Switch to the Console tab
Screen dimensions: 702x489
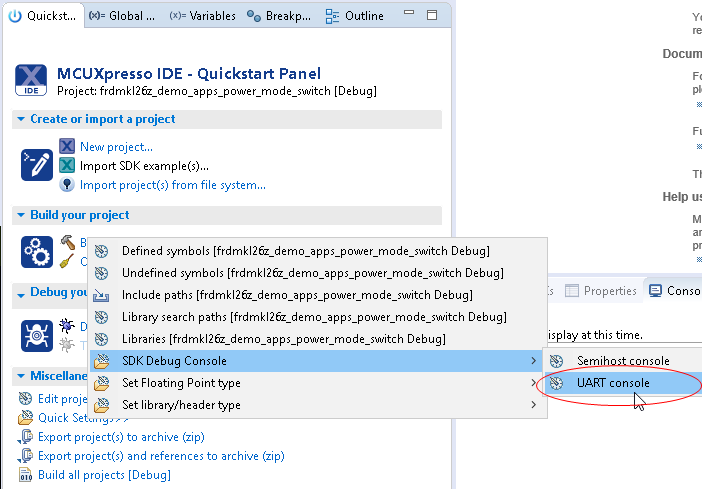point(675,291)
